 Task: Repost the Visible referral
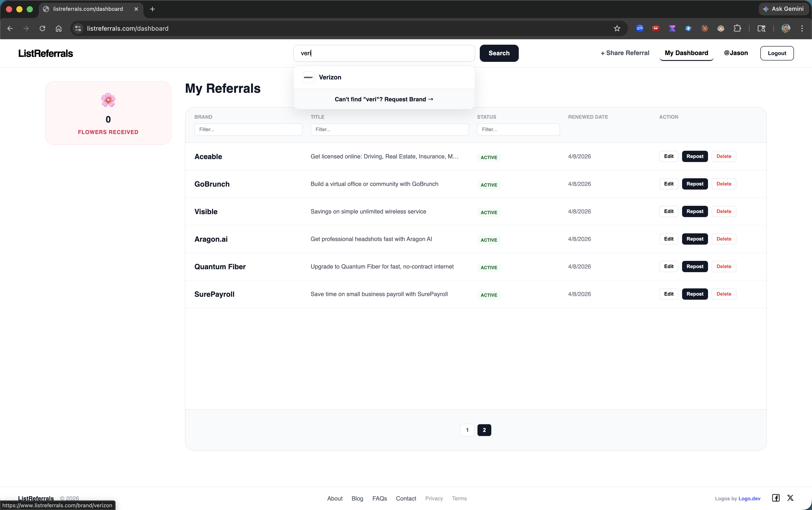pos(694,211)
